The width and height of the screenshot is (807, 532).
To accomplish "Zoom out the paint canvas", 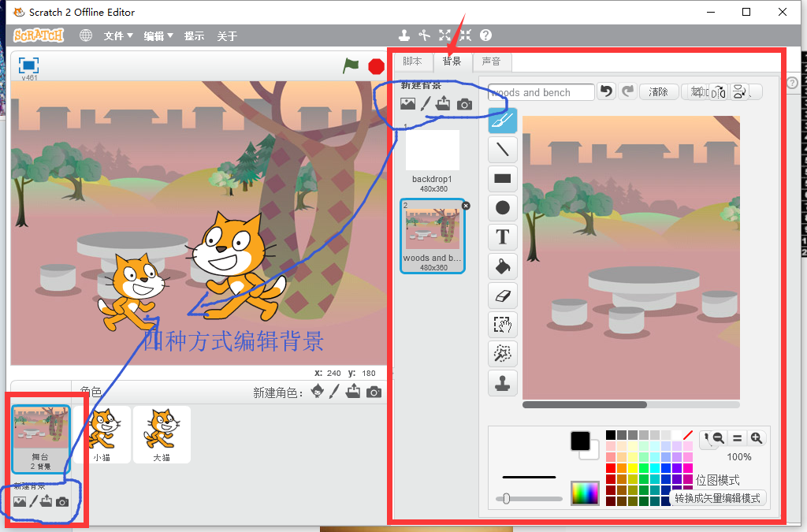I will tap(719, 438).
